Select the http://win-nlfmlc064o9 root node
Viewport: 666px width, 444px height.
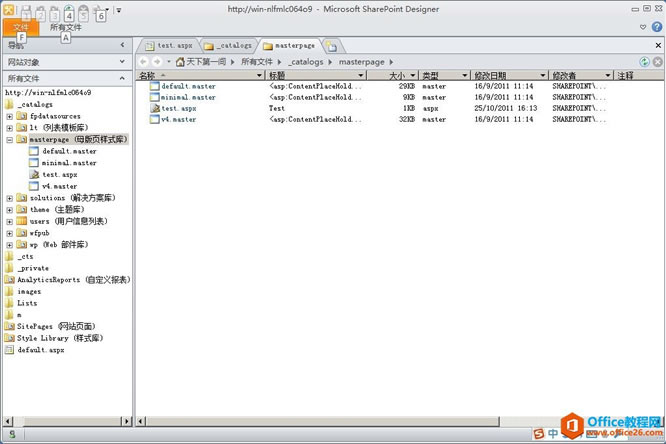pos(48,93)
